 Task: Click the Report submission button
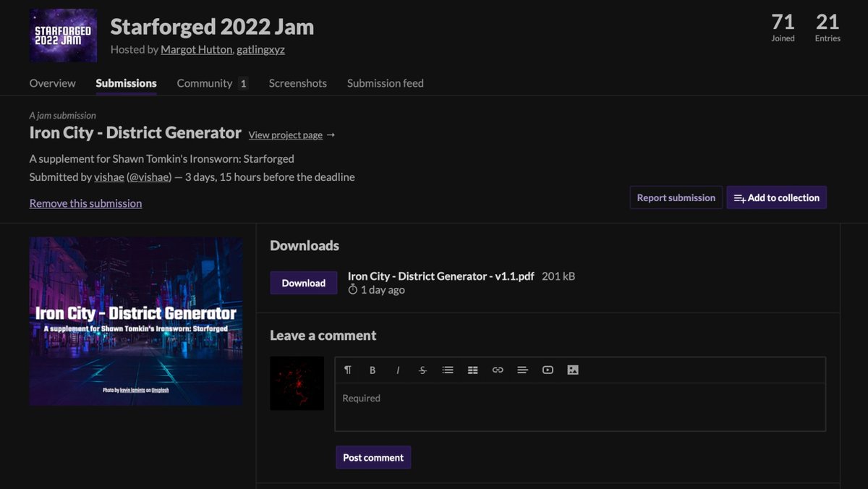676,197
